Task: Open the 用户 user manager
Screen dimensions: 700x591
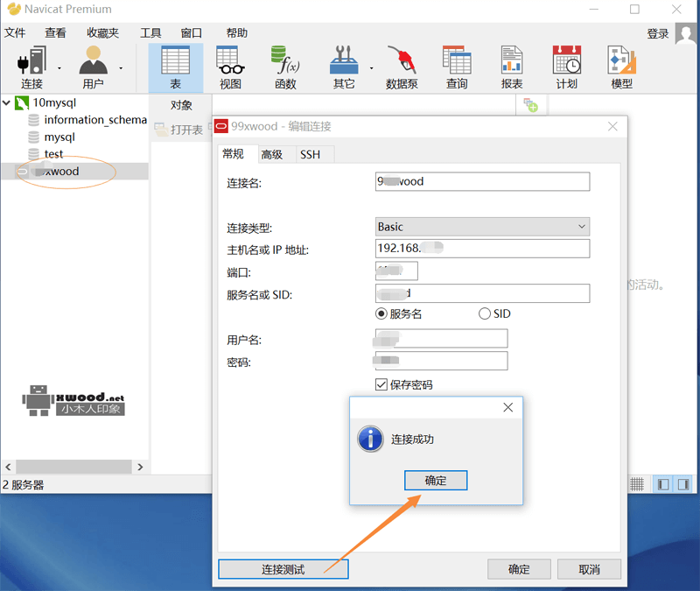Action: (93, 67)
